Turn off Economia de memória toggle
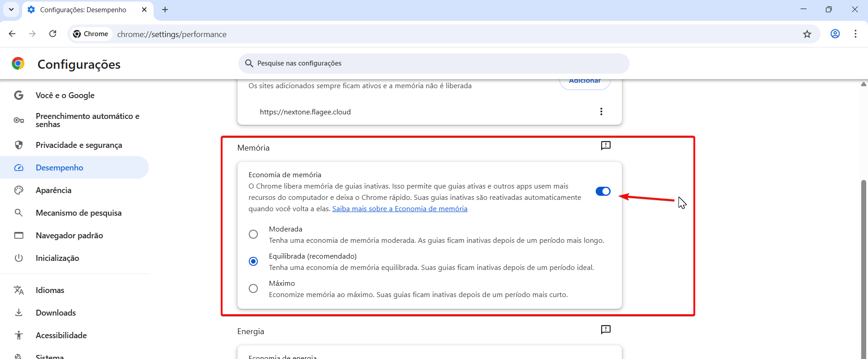This screenshot has height=359, width=868. coord(603,191)
